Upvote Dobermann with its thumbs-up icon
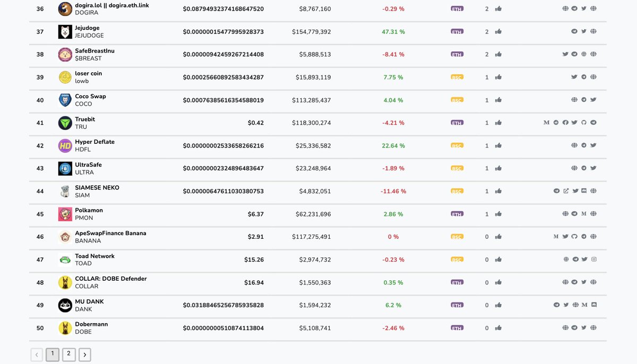The width and height of the screenshot is (637, 364). click(x=498, y=328)
